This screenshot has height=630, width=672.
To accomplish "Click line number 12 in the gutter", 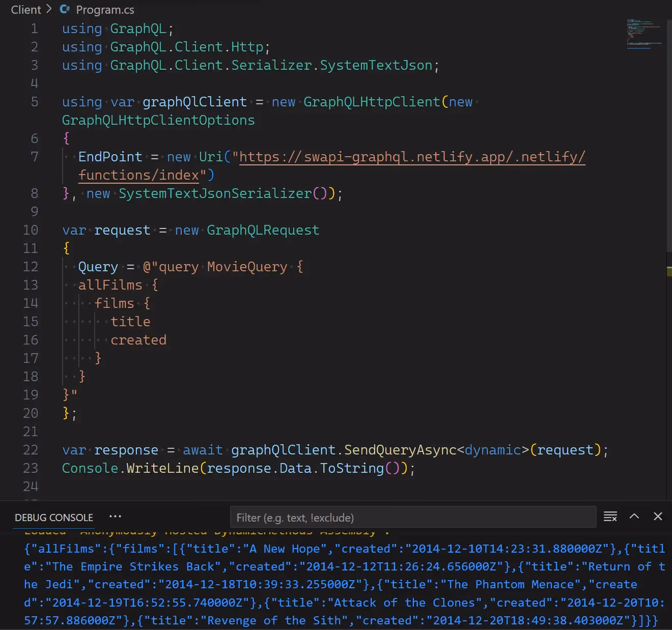I will click(x=31, y=266).
